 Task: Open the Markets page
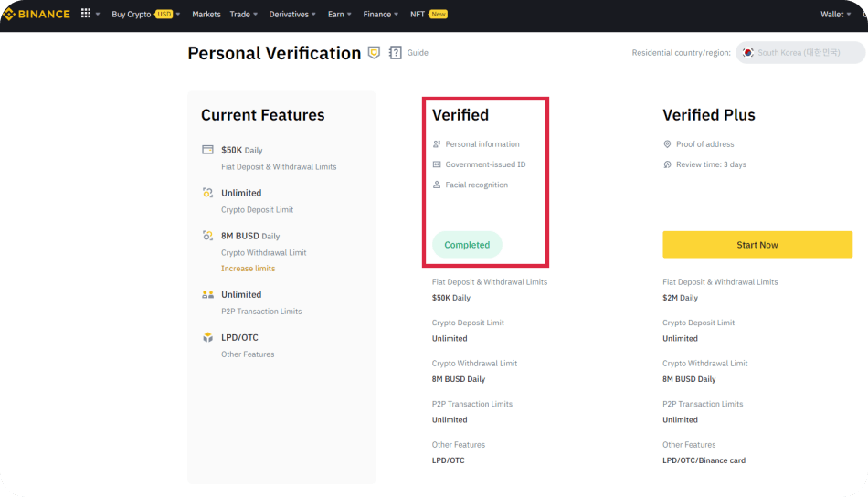206,14
